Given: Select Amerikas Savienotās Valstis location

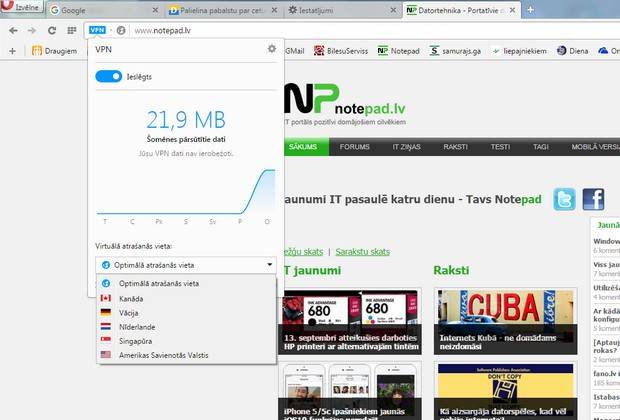Looking at the screenshot, I should (186, 355).
